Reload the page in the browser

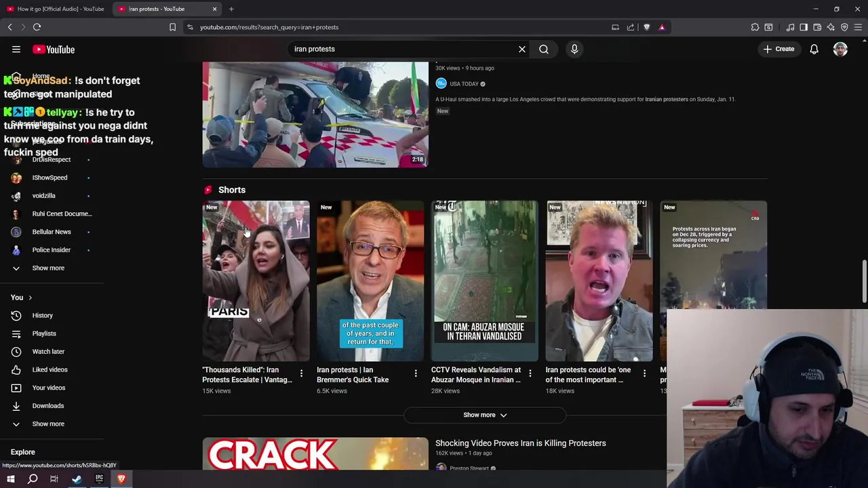coord(37,27)
